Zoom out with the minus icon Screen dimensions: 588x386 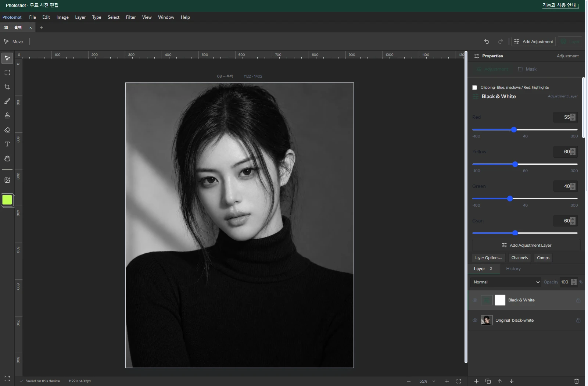409,381
